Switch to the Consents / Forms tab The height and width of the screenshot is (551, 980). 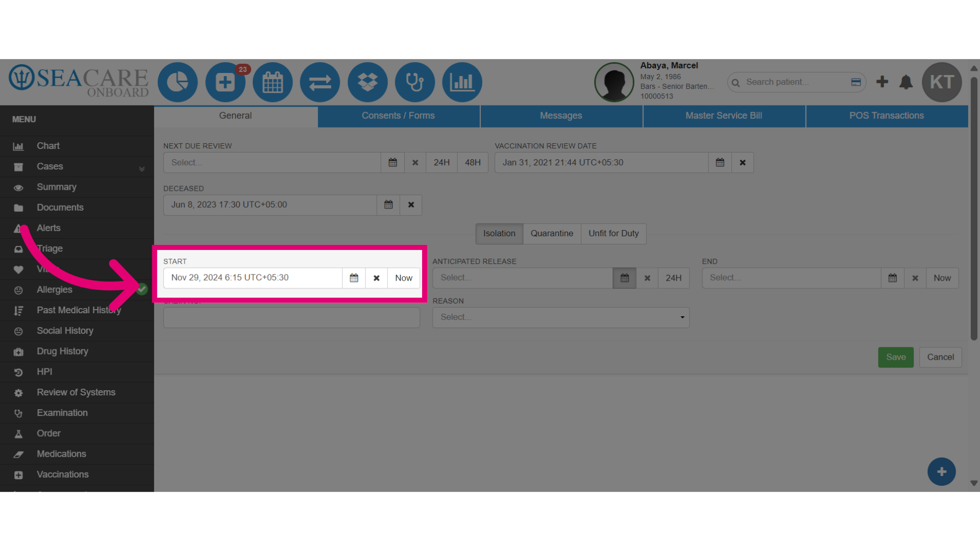(x=398, y=116)
